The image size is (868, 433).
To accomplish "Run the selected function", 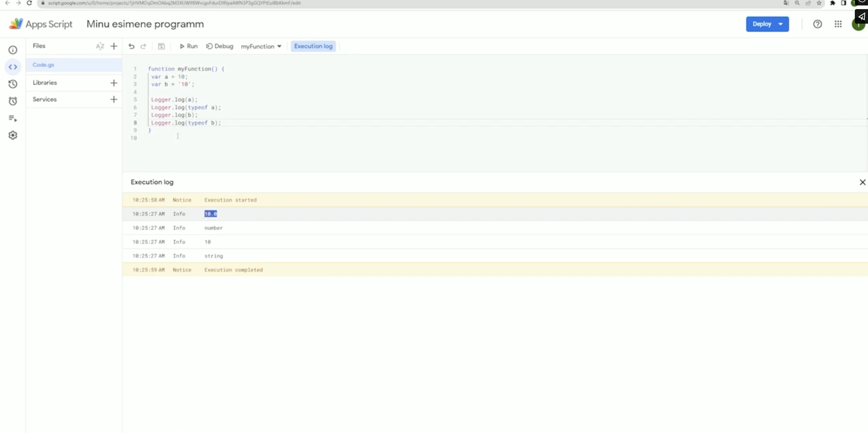I will (188, 46).
